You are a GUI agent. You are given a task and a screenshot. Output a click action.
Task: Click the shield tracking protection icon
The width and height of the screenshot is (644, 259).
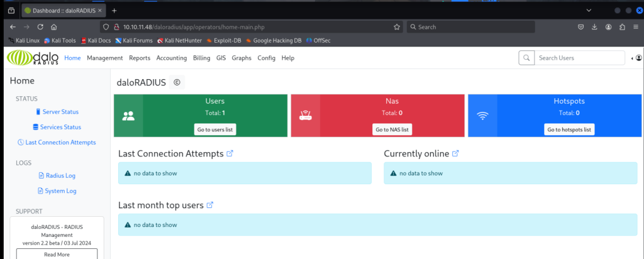pyautogui.click(x=106, y=27)
